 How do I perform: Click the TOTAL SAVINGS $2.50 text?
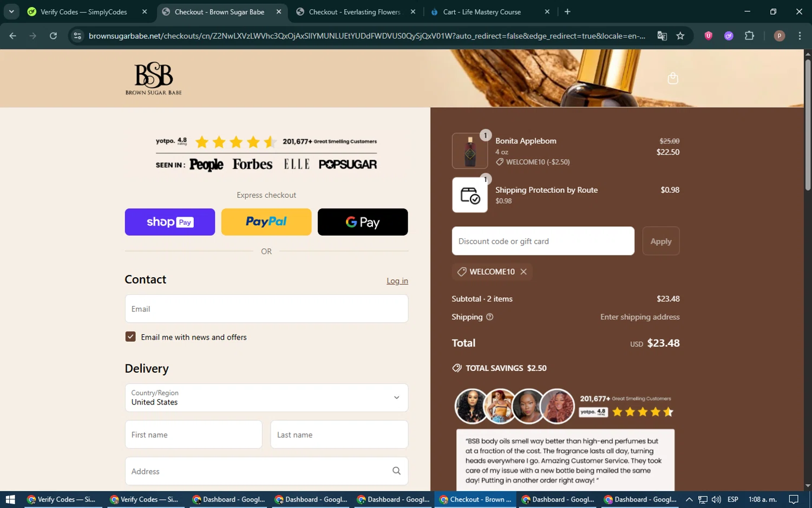(x=506, y=368)
